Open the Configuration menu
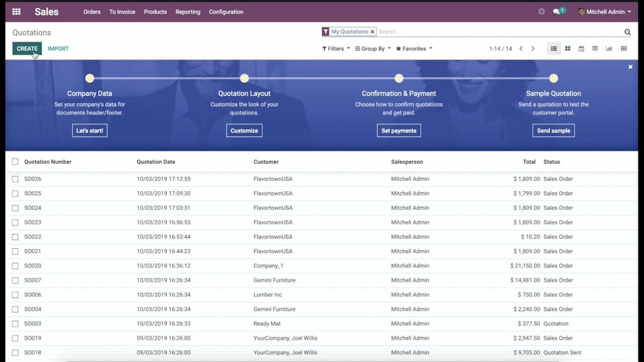The width and height of the screenshot is (644, 362). [226, 12]
